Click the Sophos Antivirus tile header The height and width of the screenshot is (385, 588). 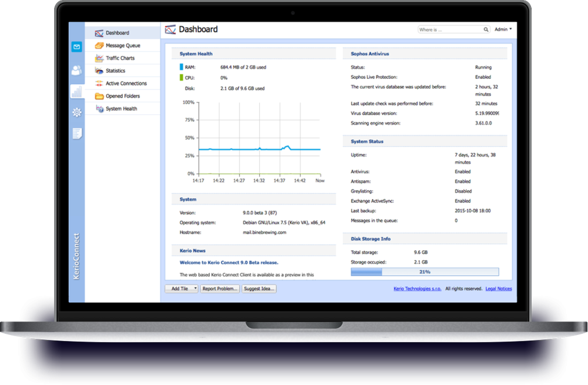pos(425,54)
